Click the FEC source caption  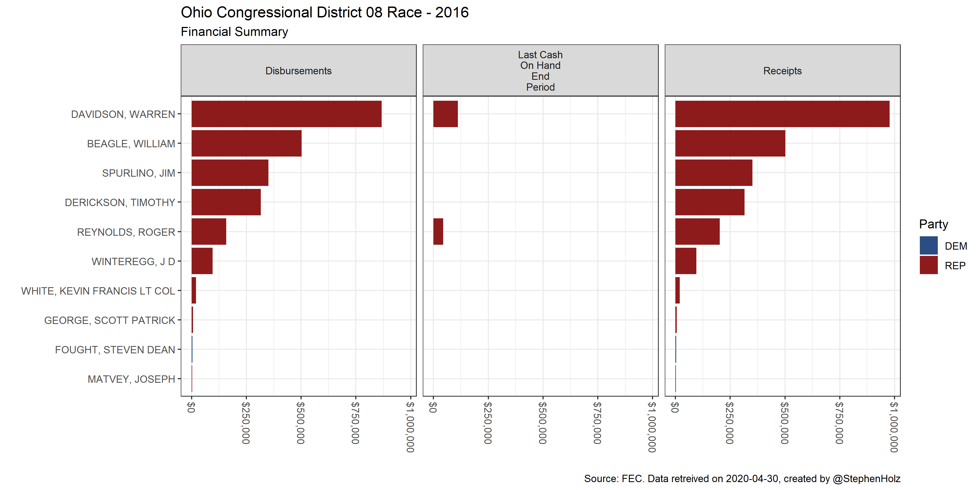pyautogui.click(x=742, y=479)
